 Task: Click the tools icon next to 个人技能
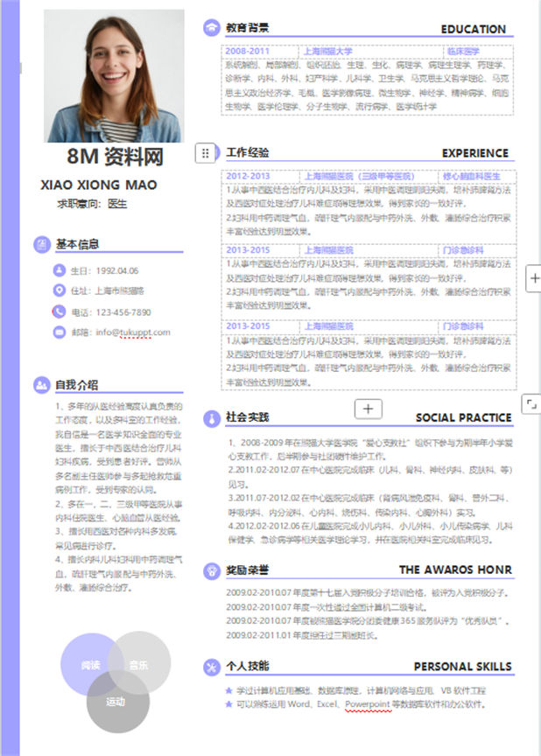[x=211, y=667]
